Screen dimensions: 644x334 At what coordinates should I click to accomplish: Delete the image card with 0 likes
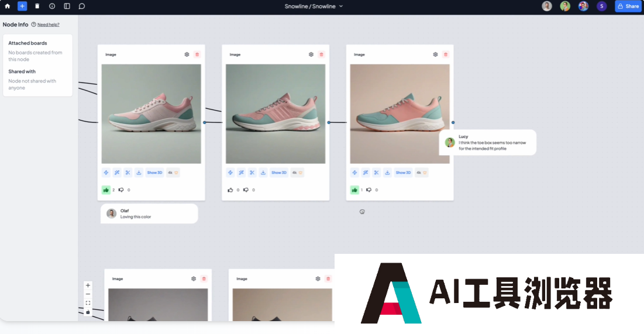322,54
